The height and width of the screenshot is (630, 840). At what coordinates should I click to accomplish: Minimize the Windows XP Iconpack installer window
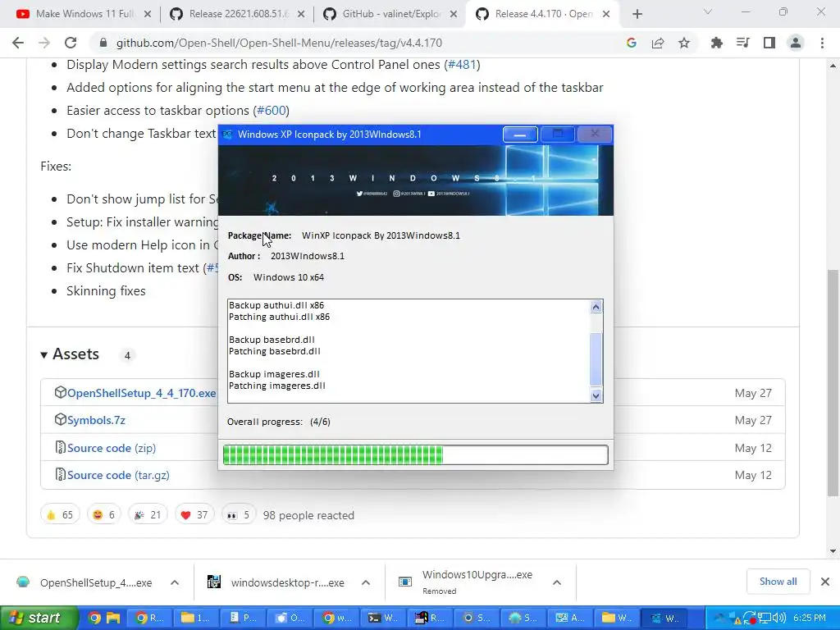[x=519, y=135]
